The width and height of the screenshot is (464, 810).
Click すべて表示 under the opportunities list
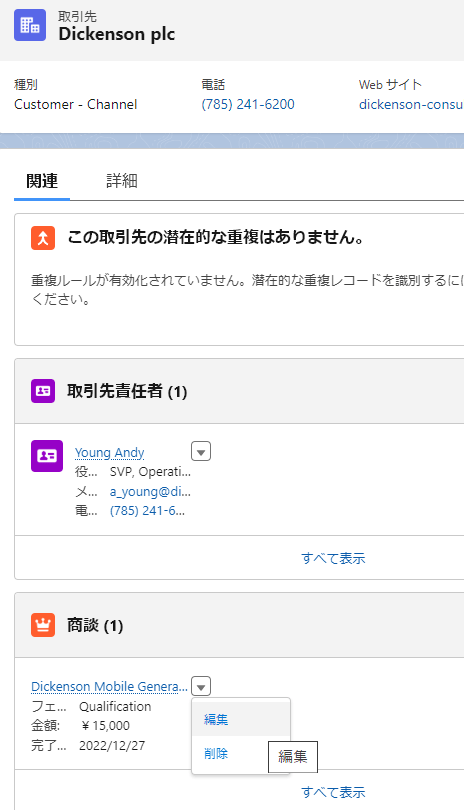click(333, 792)
